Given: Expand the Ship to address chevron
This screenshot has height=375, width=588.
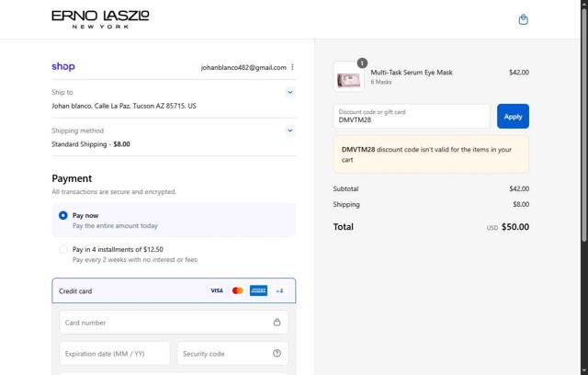Looking at the screenshot, I should point(290,92).
